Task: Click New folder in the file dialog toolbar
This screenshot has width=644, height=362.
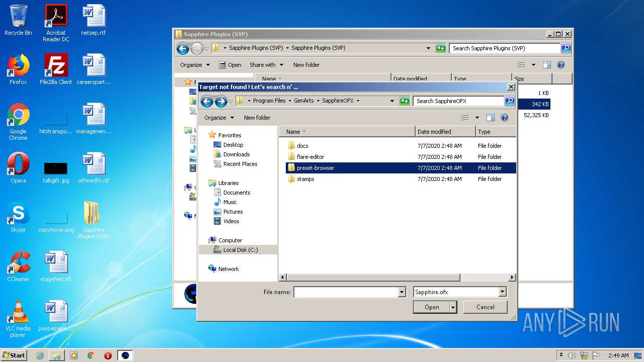Action: [257, 118]
